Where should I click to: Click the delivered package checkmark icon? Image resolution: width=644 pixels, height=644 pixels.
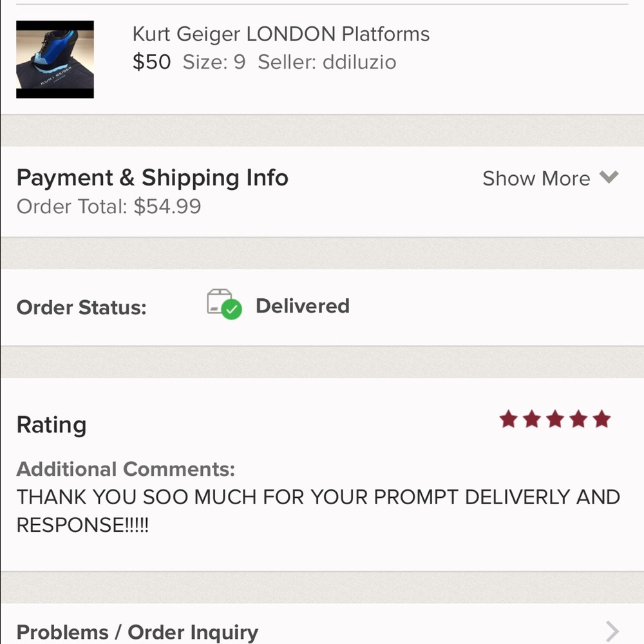pos(224,303)
